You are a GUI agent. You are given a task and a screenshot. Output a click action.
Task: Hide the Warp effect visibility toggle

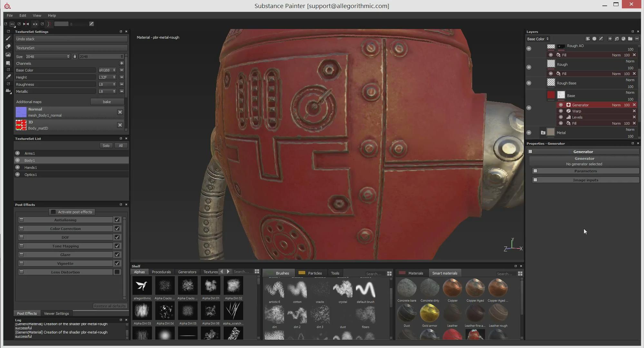tap(561, 111)
